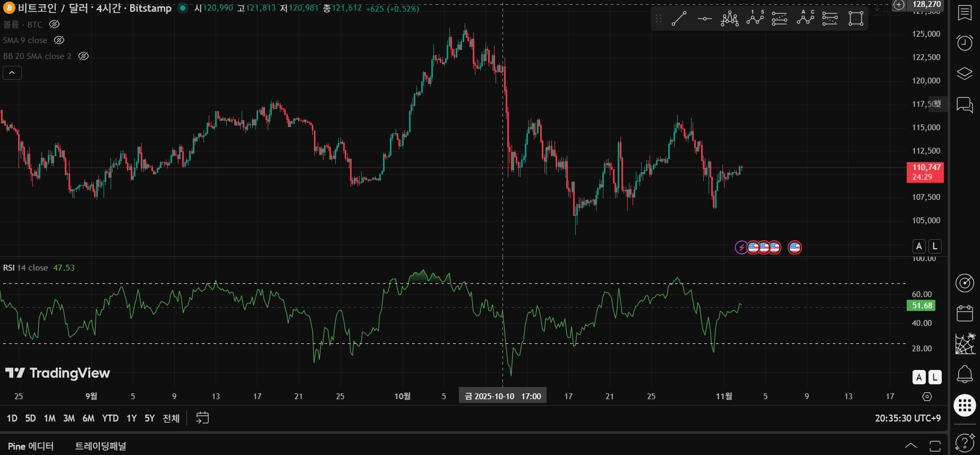
Task: Select the Elliott A-C correction wave tool
Action: pyautogui.click(x=805, y=19)
